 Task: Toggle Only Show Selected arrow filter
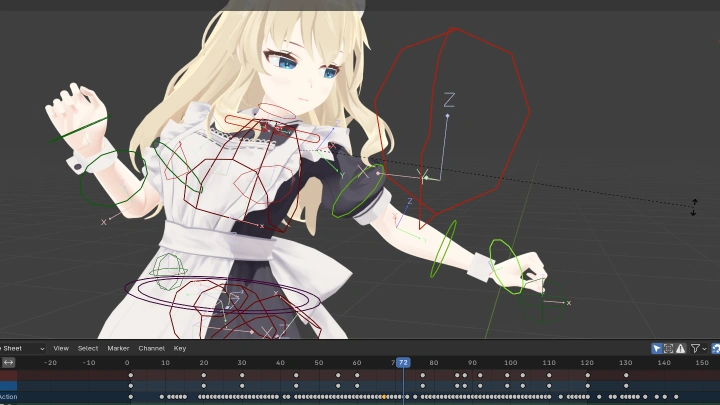(657, 348)
